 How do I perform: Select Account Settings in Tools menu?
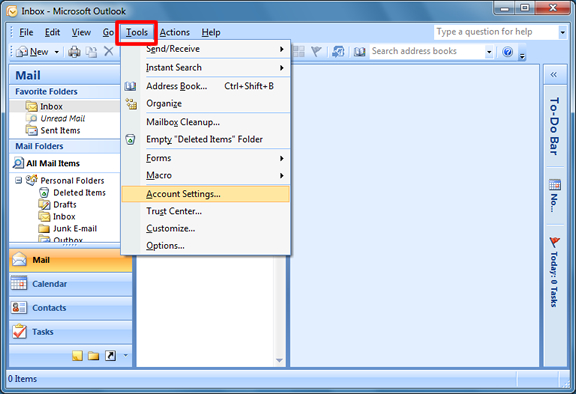click(205, 194)
